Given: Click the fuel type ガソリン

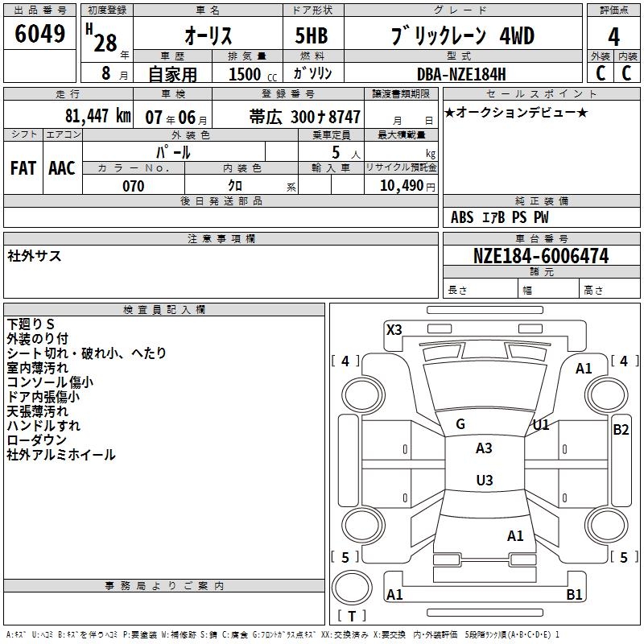Looking at the screenshot, I should (312, 73).
